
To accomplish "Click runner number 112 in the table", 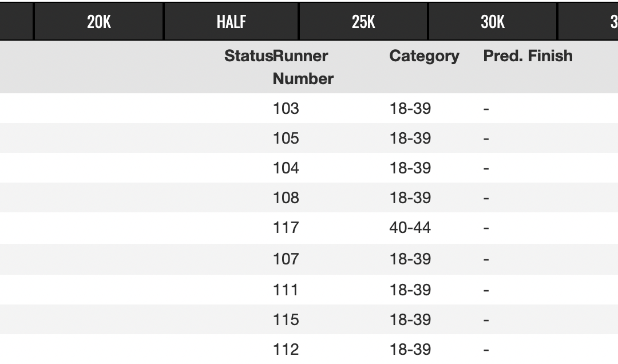I will [x=286, y=349].
